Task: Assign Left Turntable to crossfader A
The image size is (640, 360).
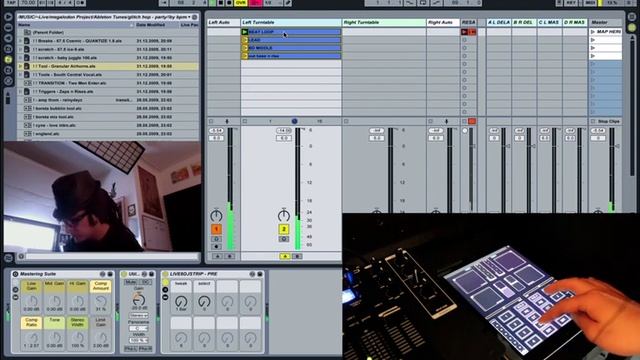Action: pos(285,256)
